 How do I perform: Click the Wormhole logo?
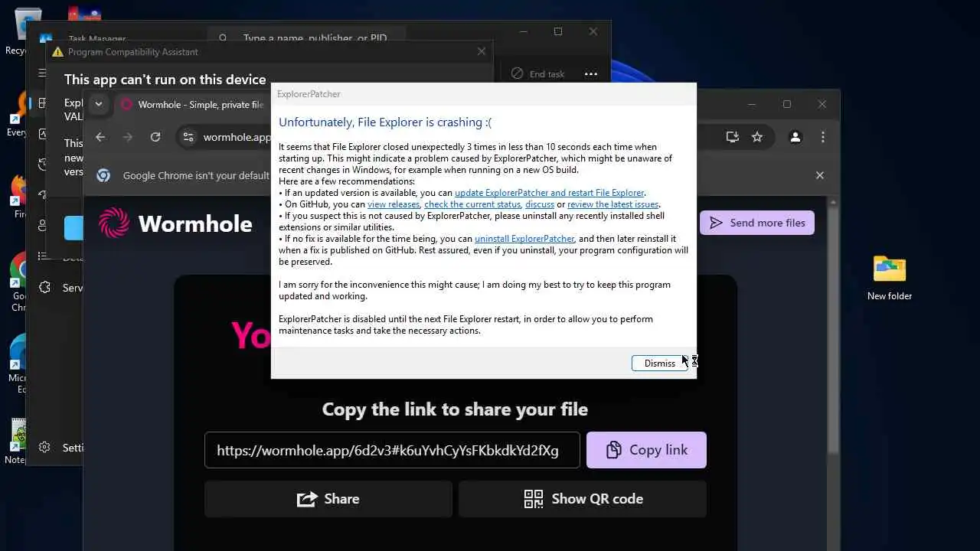175,223
